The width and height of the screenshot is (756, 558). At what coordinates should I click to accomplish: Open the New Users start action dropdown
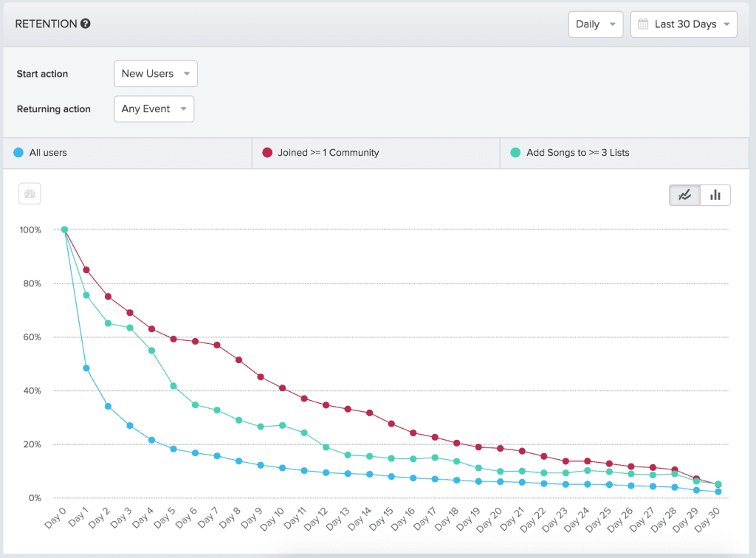155,73
